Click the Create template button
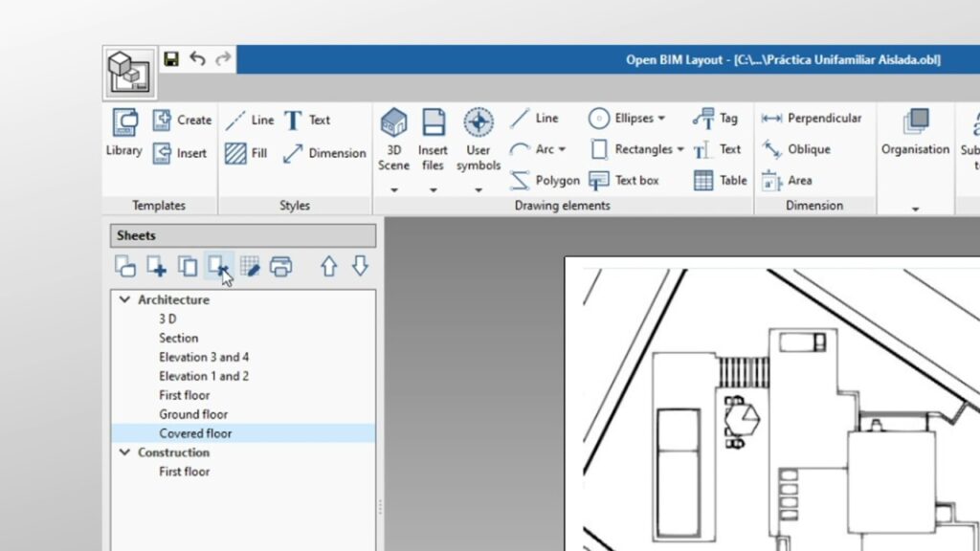Image resolution: width=980 pixels, height=551 pixels. (182, 120)
